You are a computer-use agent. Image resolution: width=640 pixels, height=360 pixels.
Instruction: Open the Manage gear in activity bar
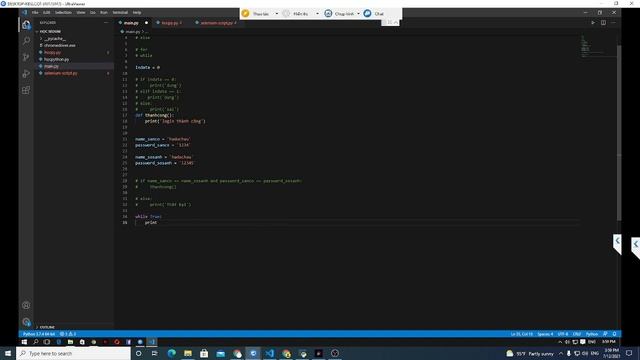(26, 322)
